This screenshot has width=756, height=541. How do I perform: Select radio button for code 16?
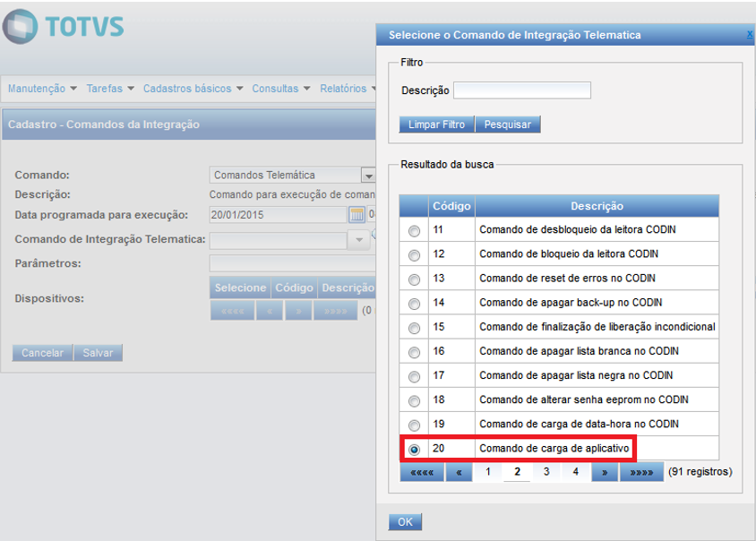point(414,353)
